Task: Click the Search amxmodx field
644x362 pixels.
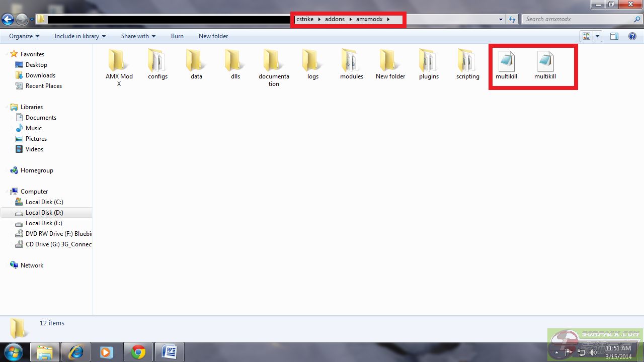Action: pyautogui.click(x=579, y=19)
